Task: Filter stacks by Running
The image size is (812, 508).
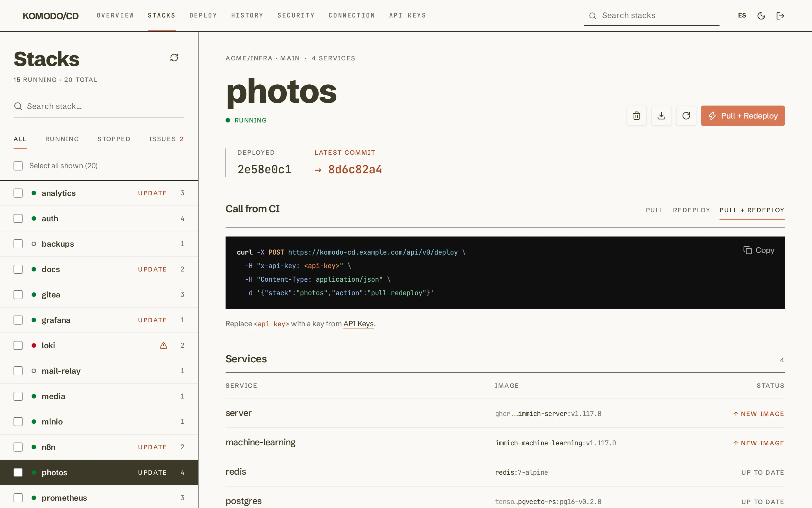Action: [x=62, y=139]
